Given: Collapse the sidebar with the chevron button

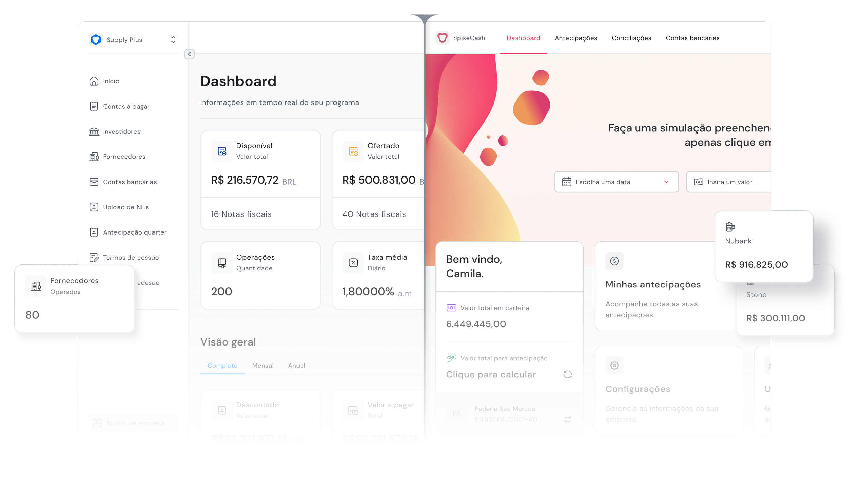Looking at the screenshot, I should (189, 54).
